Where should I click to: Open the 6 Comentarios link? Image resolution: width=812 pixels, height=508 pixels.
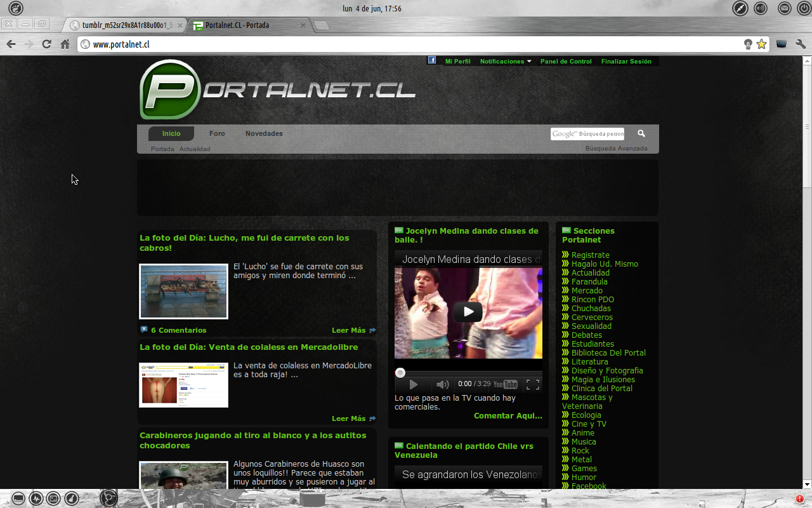[178, 330]
